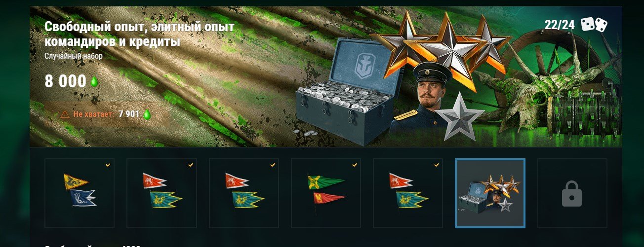Click the green drop icon after 7 901
This screenshot has height=247, width=644.
coord(146,114)
